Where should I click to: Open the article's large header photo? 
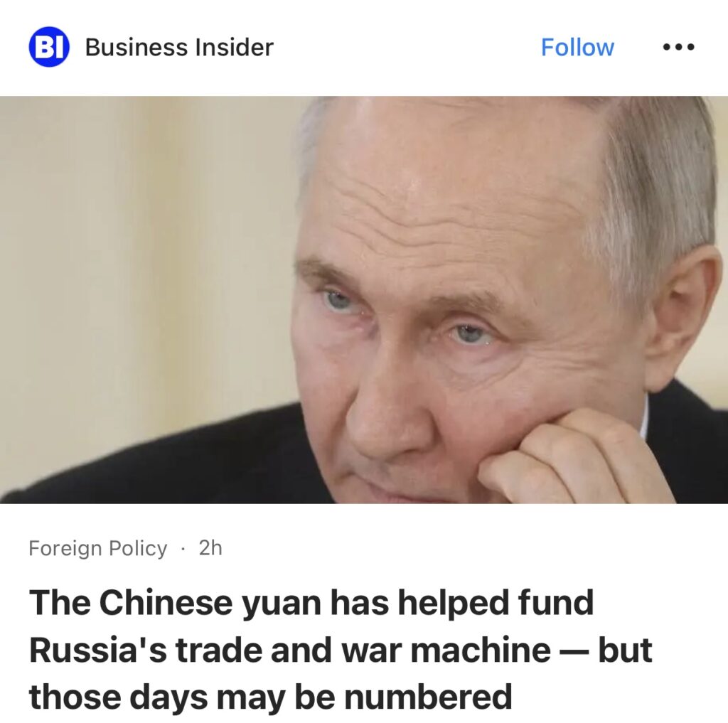pyautogui.click(x=364, y=299)
